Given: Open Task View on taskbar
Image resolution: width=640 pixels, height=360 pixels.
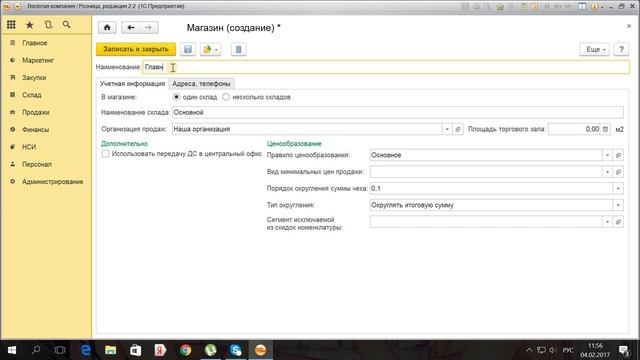Looking at the screenshot, I should (x=60, y=350).
